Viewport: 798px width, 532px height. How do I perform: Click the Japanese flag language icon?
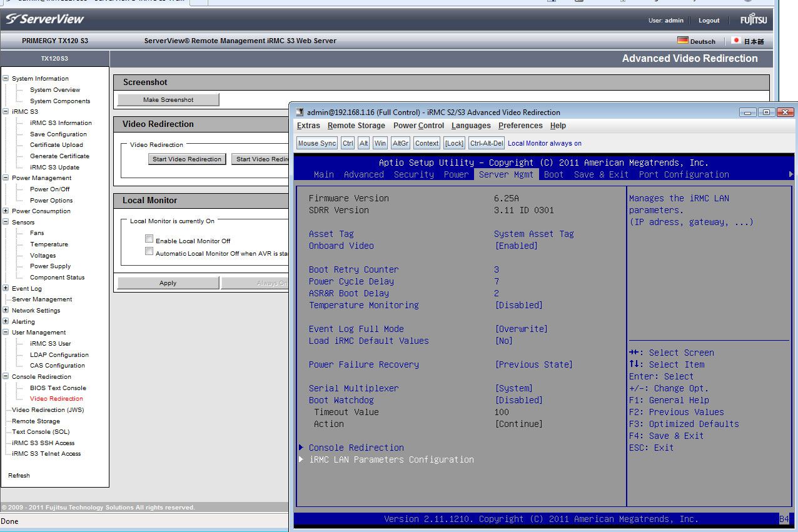(x=736, y=41)
